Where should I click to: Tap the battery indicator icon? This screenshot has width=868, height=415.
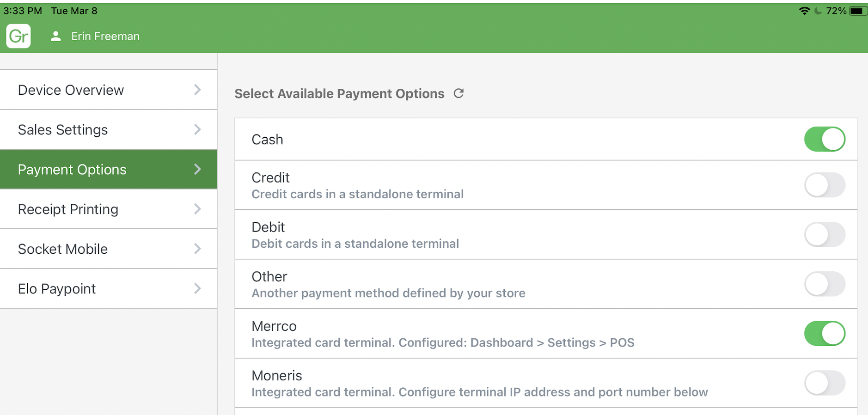[857, 11]
